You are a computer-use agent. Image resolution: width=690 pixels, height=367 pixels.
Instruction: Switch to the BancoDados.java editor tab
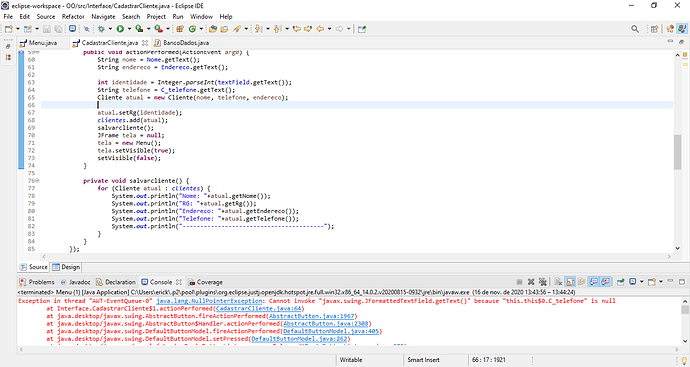tap(181, 43)
